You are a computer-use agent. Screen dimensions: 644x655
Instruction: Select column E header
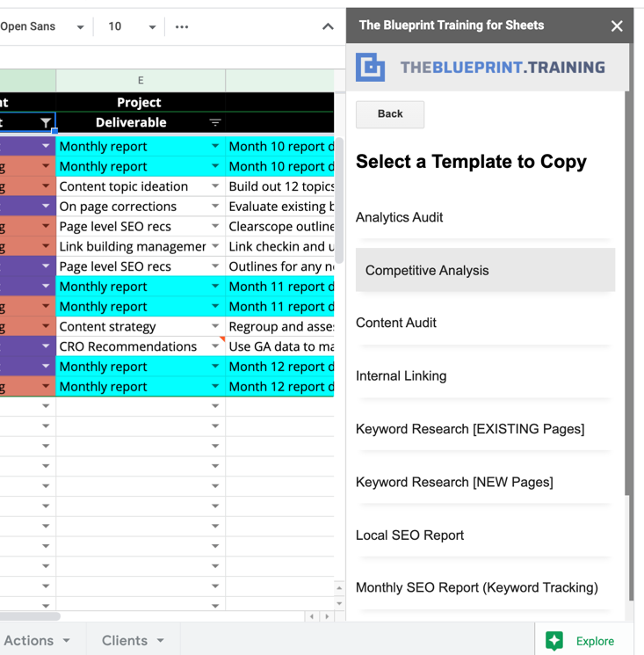click(141, 80)
